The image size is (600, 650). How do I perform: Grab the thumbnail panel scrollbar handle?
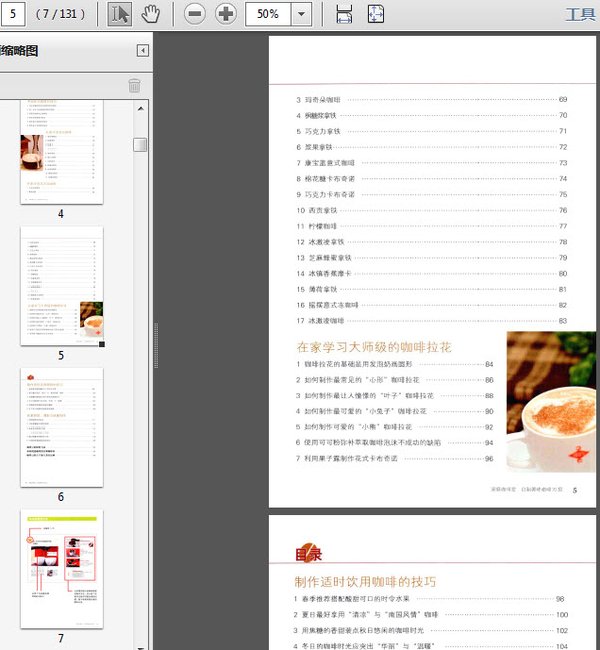click(140, 145)
